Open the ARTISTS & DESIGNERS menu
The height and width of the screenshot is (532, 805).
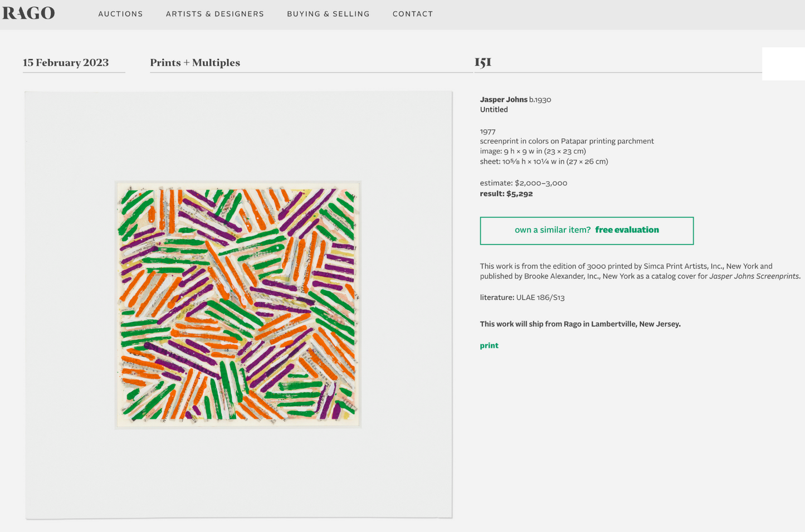214,14
